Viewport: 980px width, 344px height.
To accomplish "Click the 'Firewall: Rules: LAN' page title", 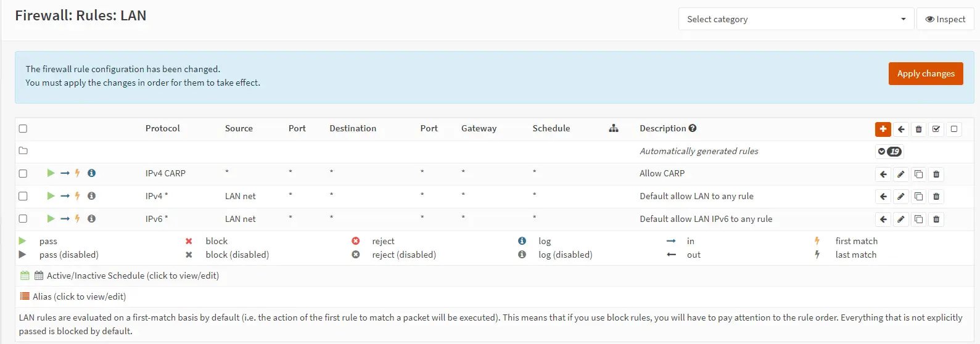I will tap(81, 16).
